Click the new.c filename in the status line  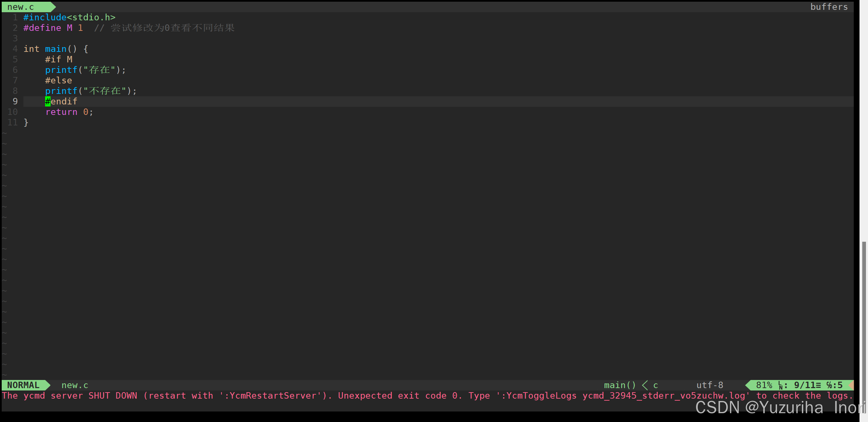coord(75,385)
